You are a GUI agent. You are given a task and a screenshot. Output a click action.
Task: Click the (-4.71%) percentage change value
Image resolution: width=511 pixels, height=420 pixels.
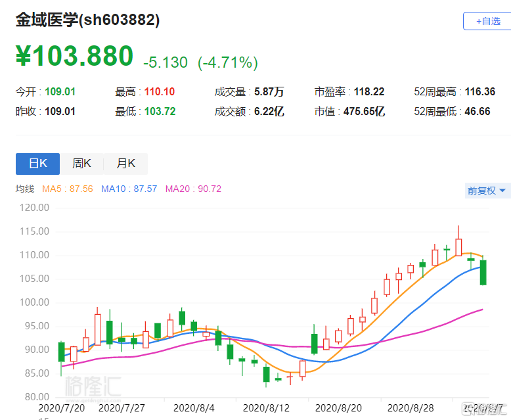point(229,62)
